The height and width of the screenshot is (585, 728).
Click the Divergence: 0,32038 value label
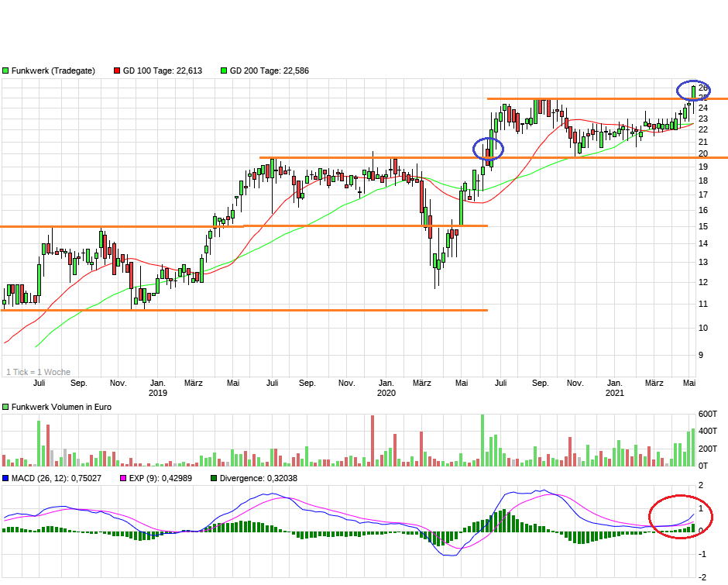[x=259, y=478]
